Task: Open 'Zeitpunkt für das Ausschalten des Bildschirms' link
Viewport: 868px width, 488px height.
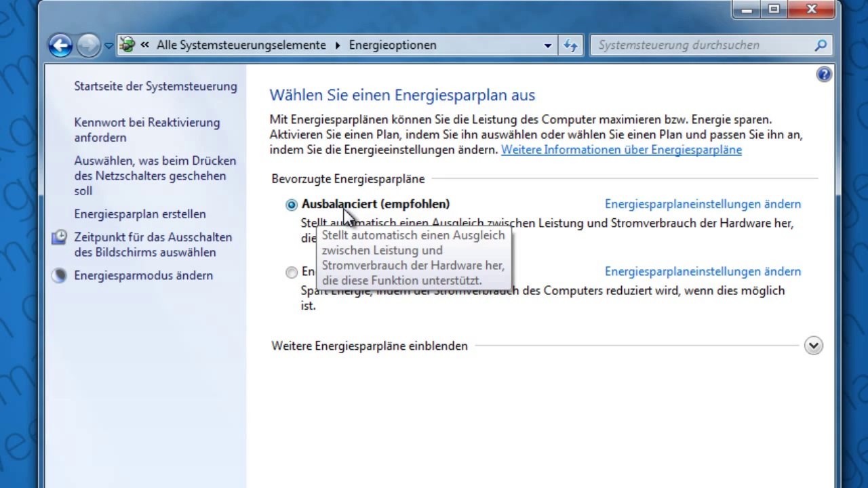Action: (x=153, y=245)
